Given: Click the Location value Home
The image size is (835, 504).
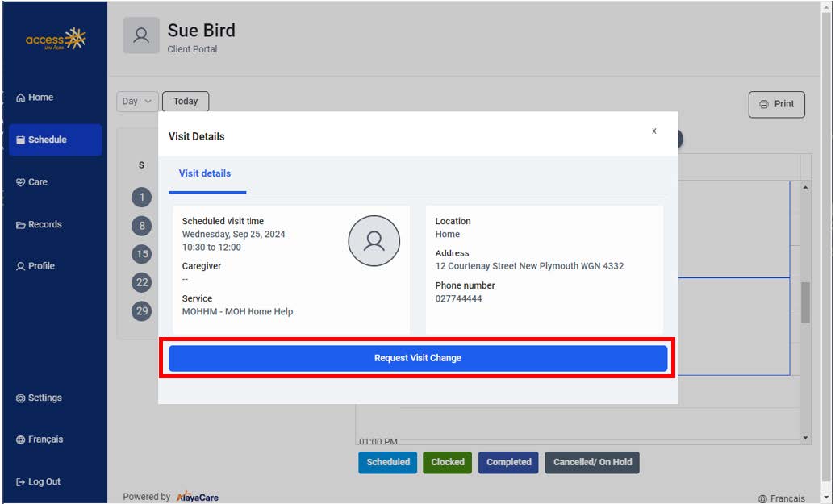Looking at the screenshot, I should pos(447,234).
